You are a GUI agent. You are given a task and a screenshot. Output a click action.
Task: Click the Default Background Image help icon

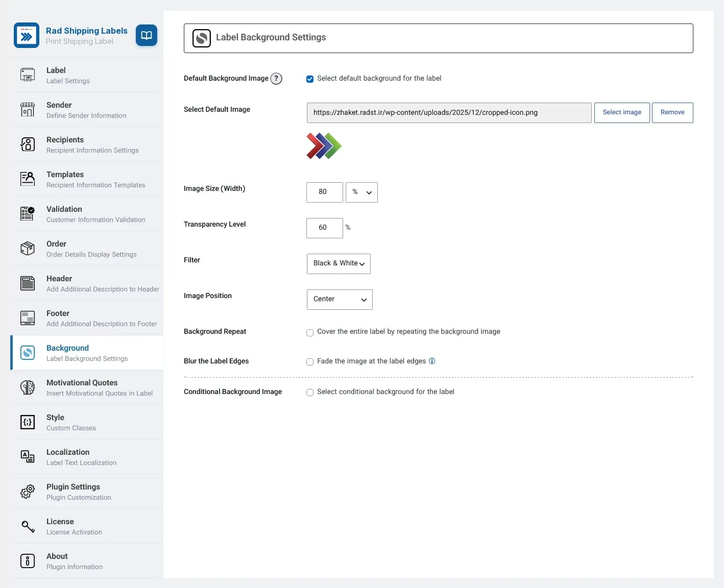[276, 79]
